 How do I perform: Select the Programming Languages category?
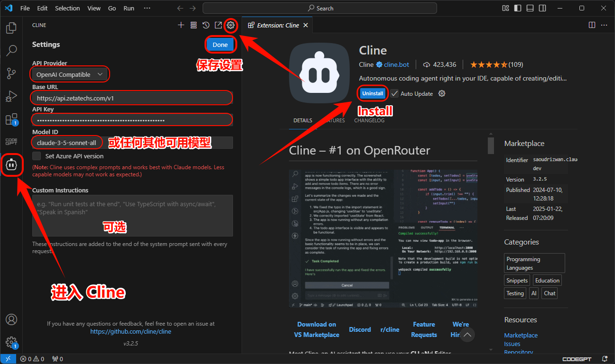click(x=534, y=263)
